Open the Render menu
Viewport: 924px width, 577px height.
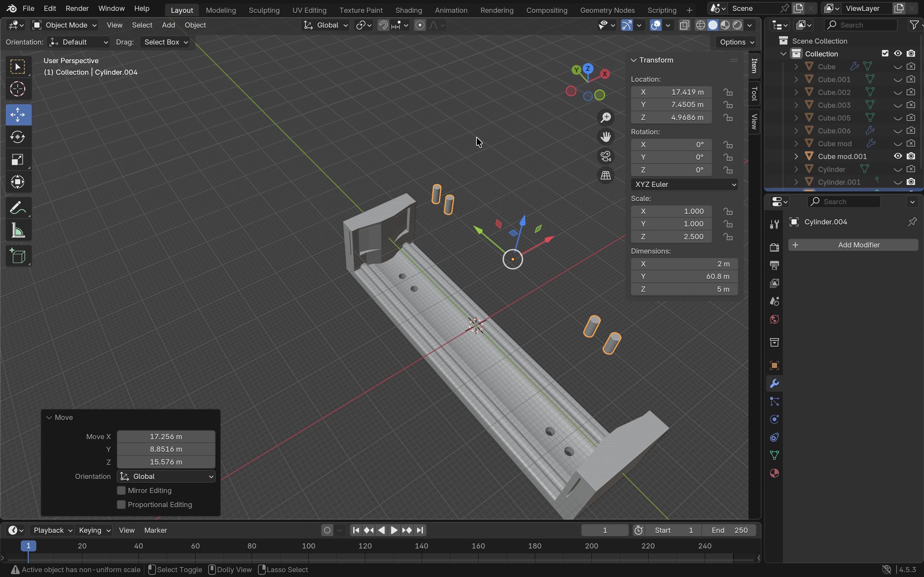point(77,8)
